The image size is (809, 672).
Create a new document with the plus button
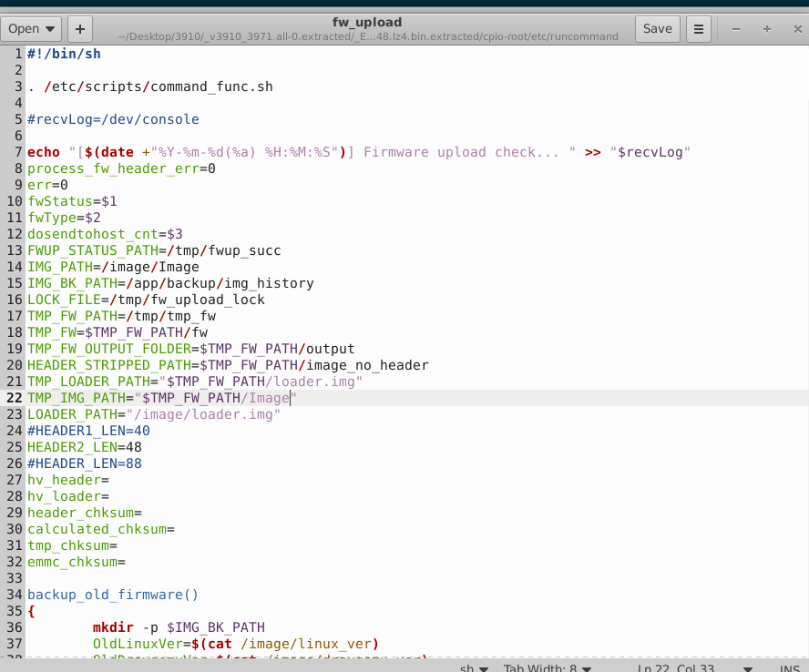pos(79,28)
